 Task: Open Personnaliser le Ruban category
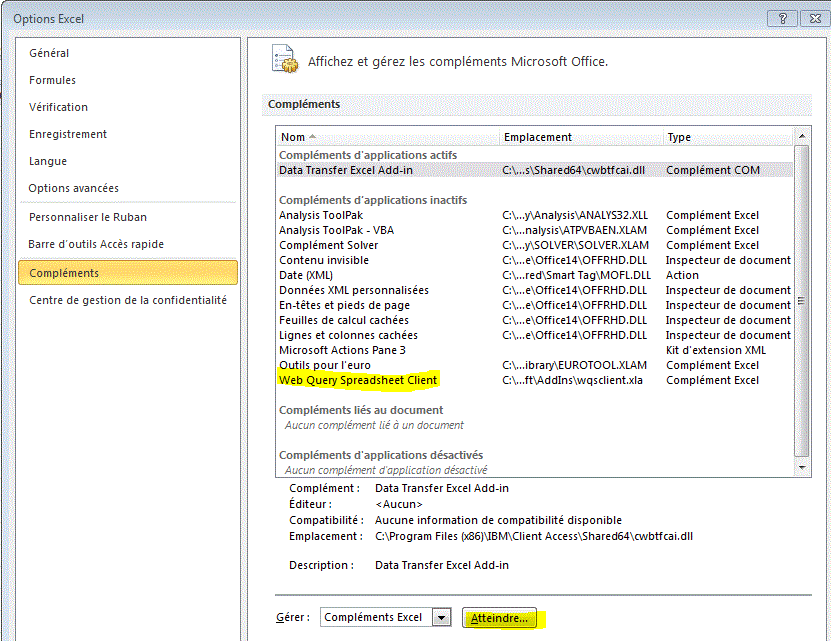coord(88,217)
